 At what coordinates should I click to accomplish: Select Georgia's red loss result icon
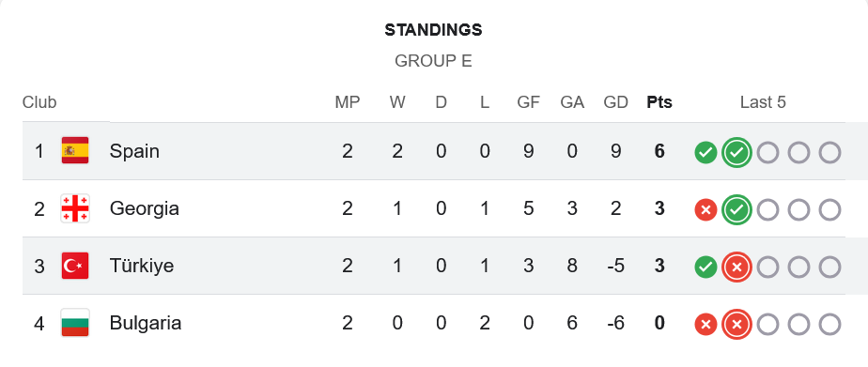pos(705,210)
